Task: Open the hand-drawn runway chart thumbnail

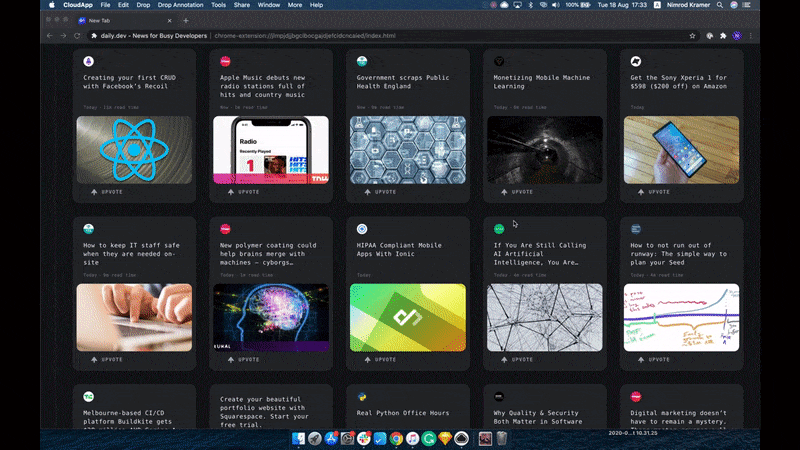Action: click(x=681, y=317)
